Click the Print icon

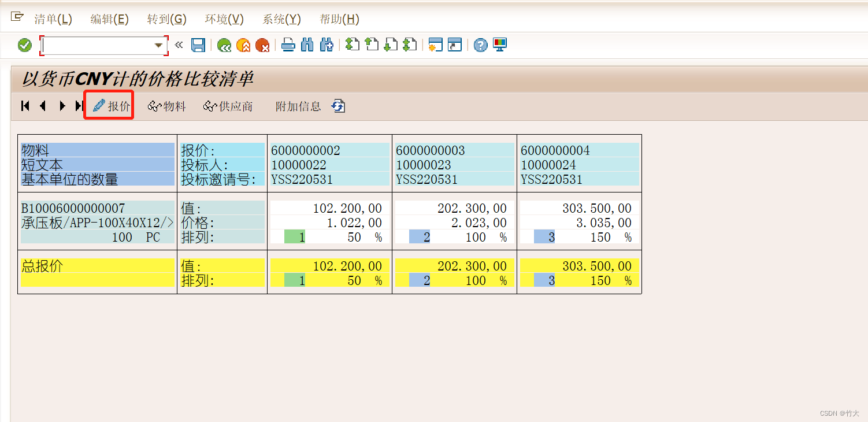click(x=288, y=45)
